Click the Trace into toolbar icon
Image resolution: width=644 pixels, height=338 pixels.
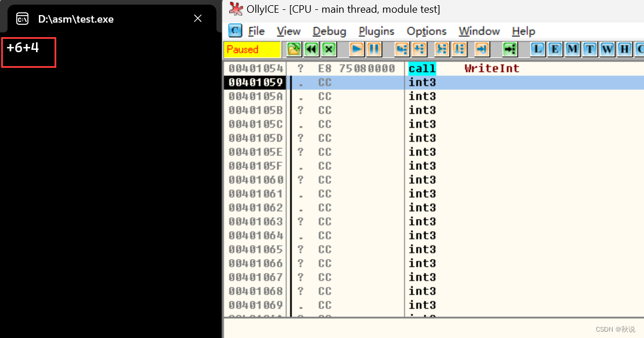click(x=442, y=50)
